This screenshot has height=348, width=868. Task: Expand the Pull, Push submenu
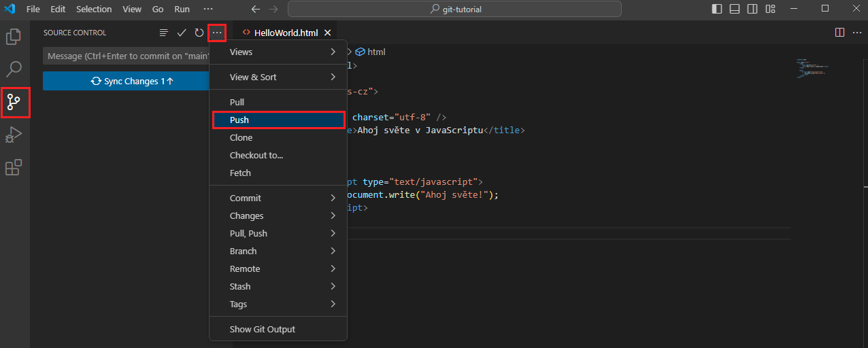click(x=278, y=233)
